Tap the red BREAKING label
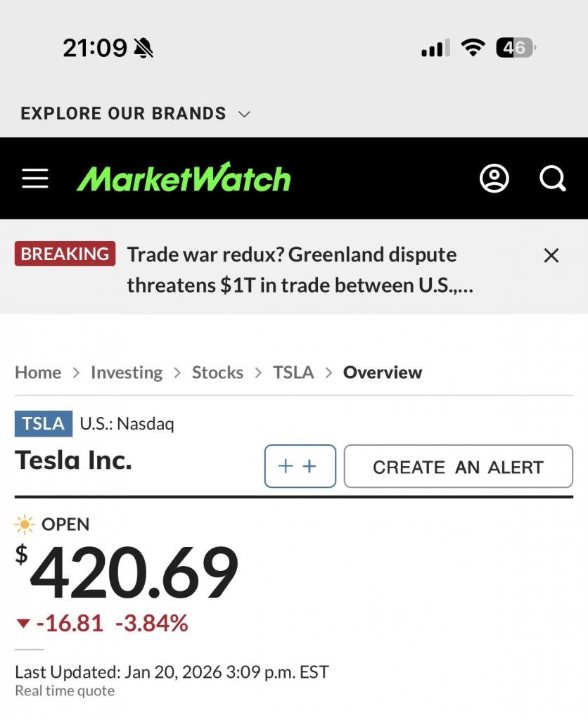The width and height of the screenshot is (588, 720). click(x=65, y=254)
